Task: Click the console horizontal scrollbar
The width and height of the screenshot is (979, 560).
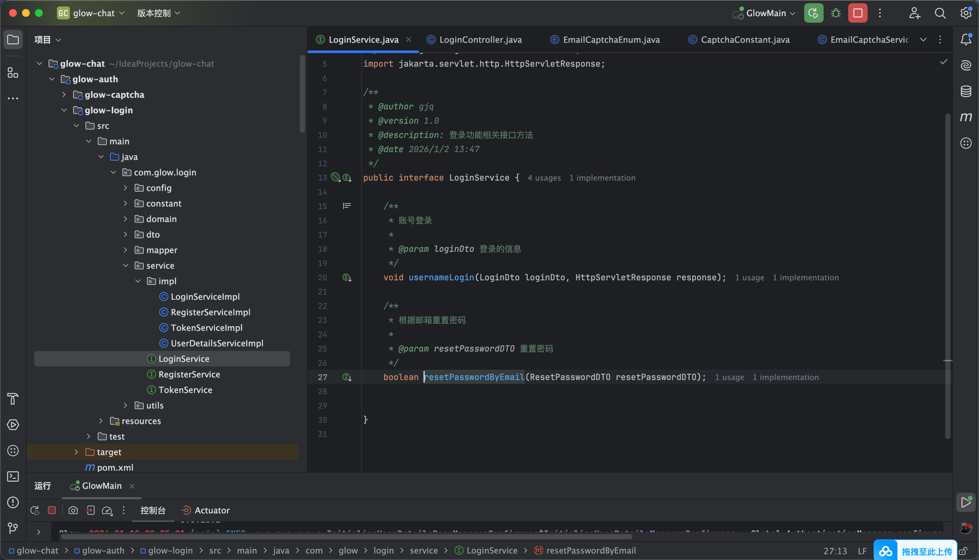Action: click(346, 537)
